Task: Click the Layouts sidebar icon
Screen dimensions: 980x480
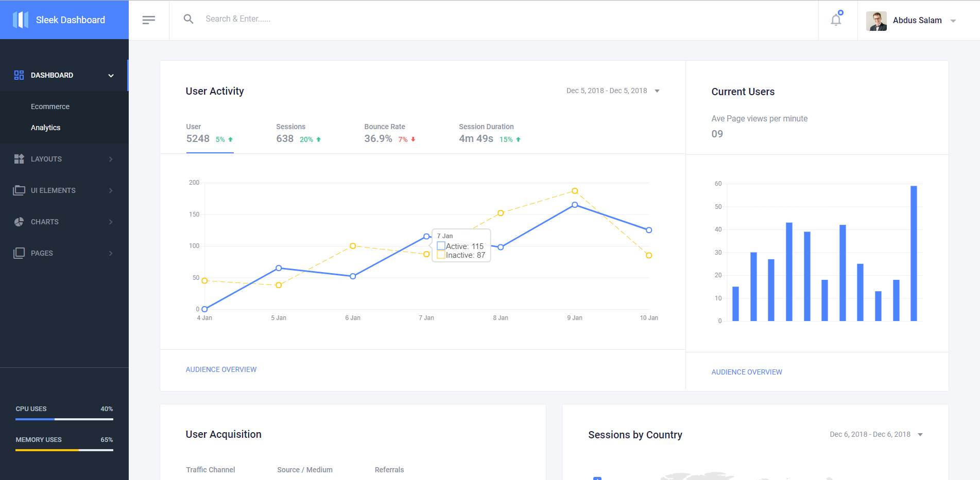Action: pyautogui.click(x=19, y=159)
